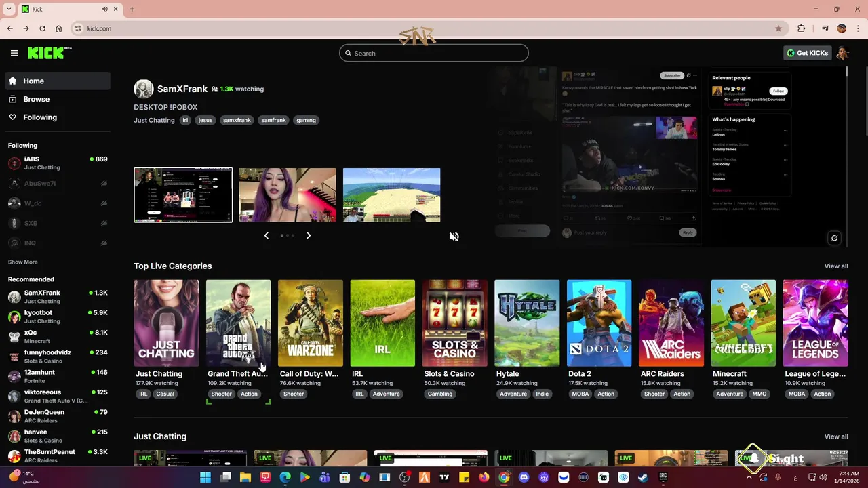Screen dimensions: 868x488
Task: Go to the next featured stream
Action: 309,235
